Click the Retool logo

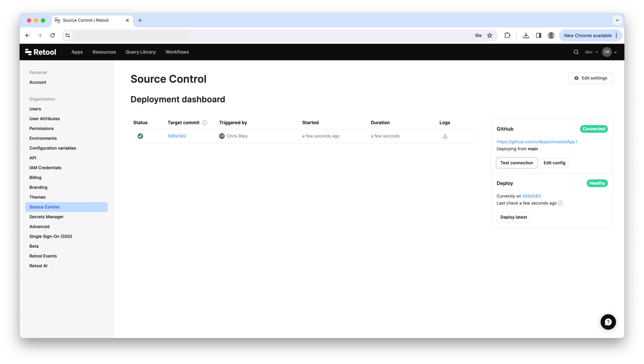point(40,52)
